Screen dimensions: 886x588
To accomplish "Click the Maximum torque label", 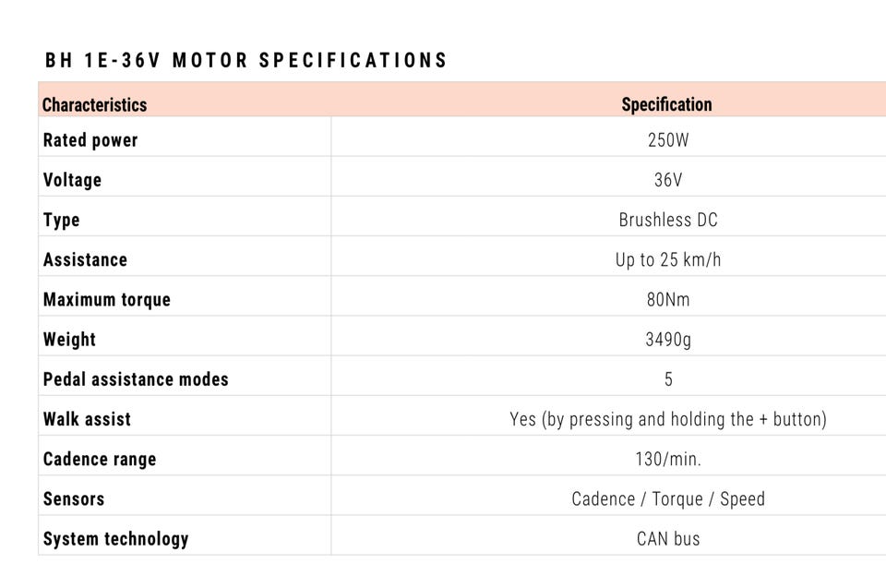I will (x=107, y=299).
